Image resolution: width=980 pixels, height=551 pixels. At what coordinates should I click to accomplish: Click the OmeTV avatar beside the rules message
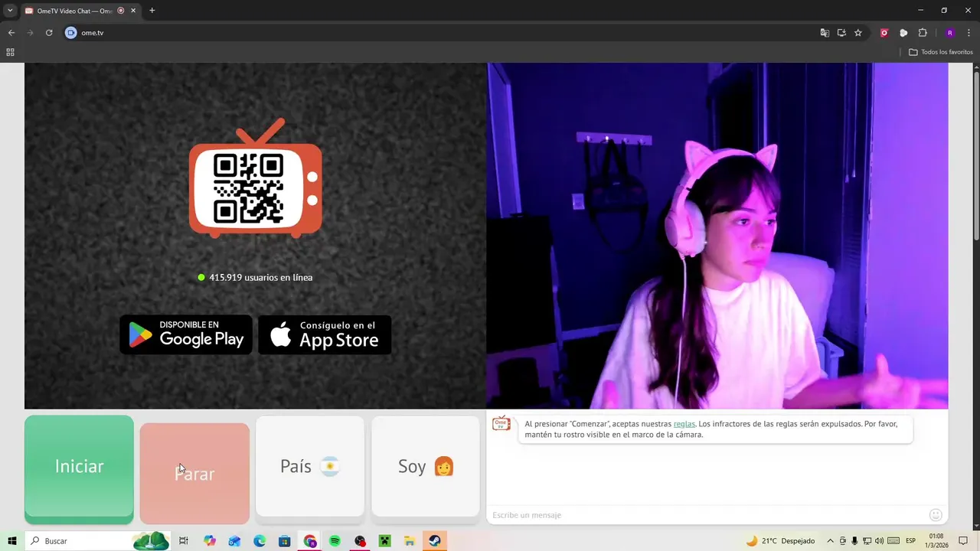click(501, 424)
